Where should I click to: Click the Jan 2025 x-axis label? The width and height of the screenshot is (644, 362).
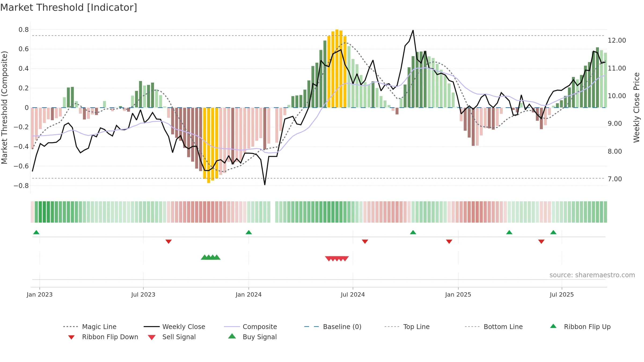(x=458, y=294)
